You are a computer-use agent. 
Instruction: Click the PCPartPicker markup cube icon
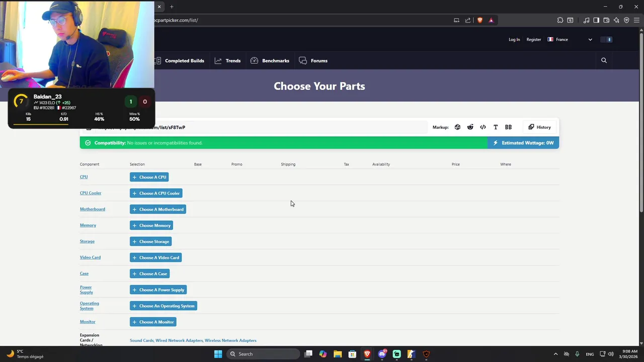[457, 127]
